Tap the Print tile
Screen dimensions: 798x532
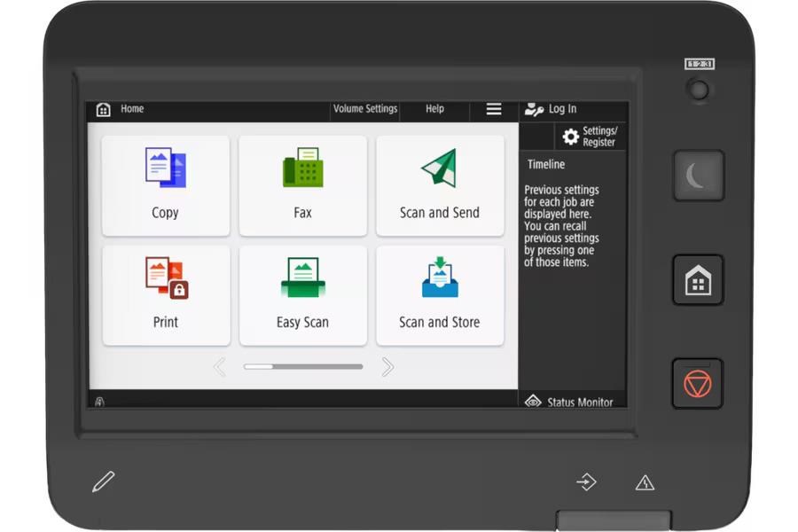pos(165,295)
